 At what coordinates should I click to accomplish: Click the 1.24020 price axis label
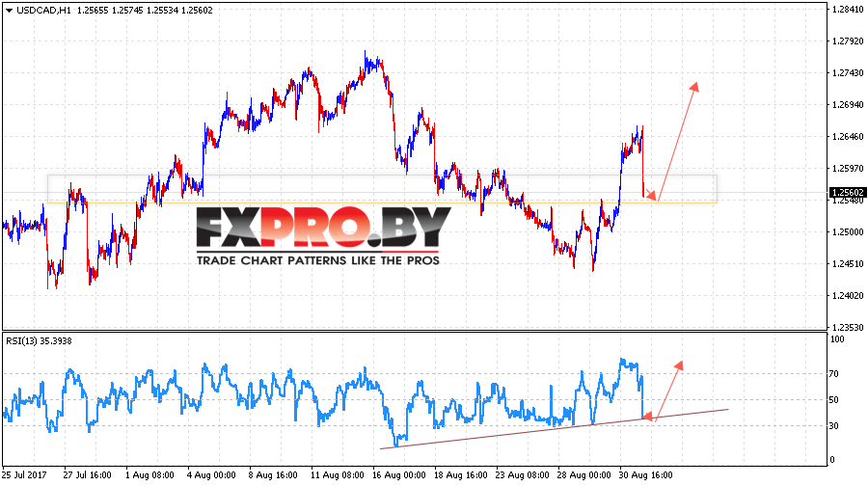click(x=848, y=296)
